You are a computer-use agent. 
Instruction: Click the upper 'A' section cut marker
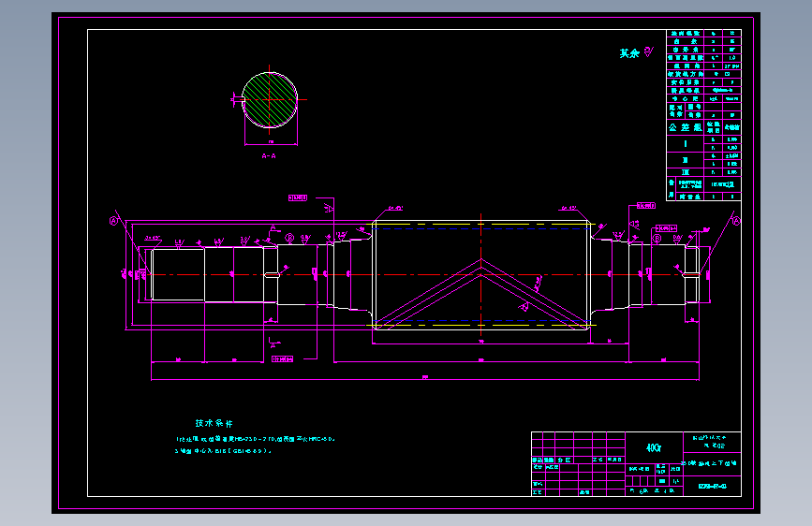pyautogui.click(x=274, y=228)
